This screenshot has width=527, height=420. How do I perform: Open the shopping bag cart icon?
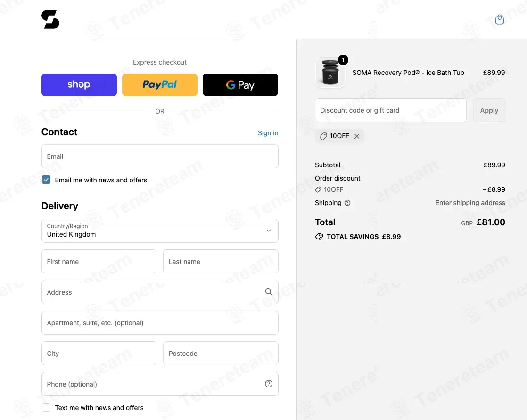pyautogui.click(x=500, y=19)
